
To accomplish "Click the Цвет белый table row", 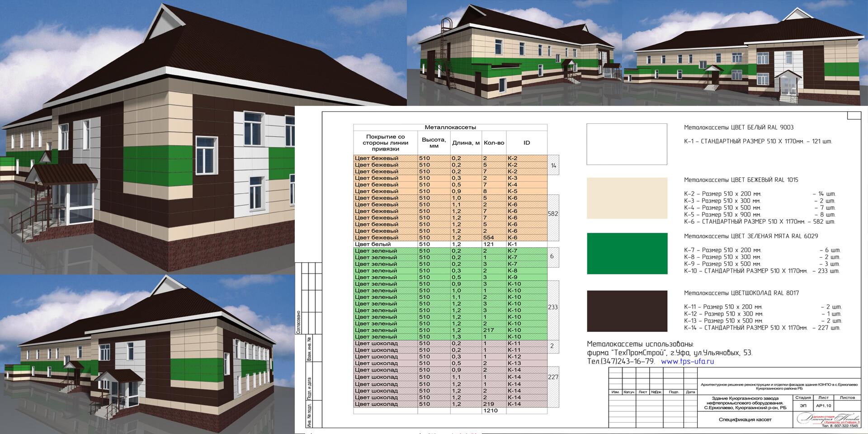I will (x=450, y=244).
